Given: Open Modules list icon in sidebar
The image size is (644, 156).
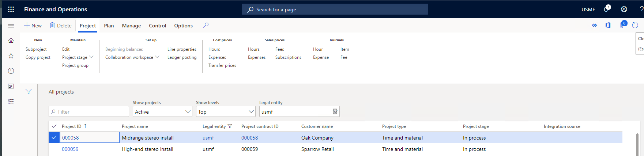Looking at the screenshot, I should pyautogui.click(x=11, y=102).
